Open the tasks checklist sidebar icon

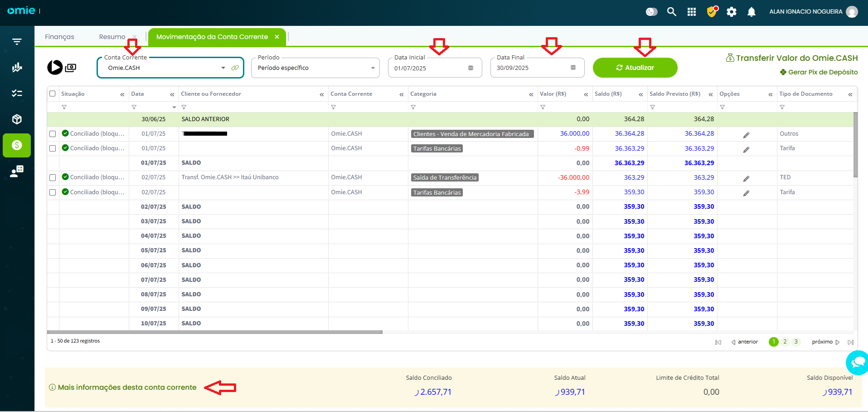pyautogui.click(x=17, y=93)
